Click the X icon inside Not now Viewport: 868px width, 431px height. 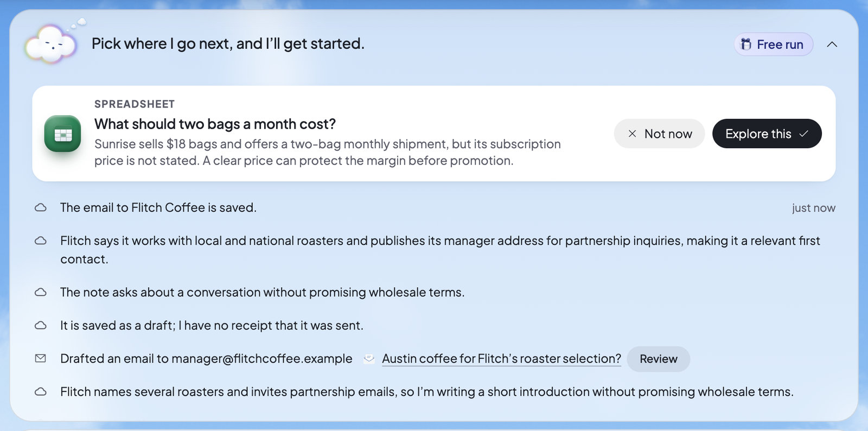pyautogui.click(x=632, y=134)
